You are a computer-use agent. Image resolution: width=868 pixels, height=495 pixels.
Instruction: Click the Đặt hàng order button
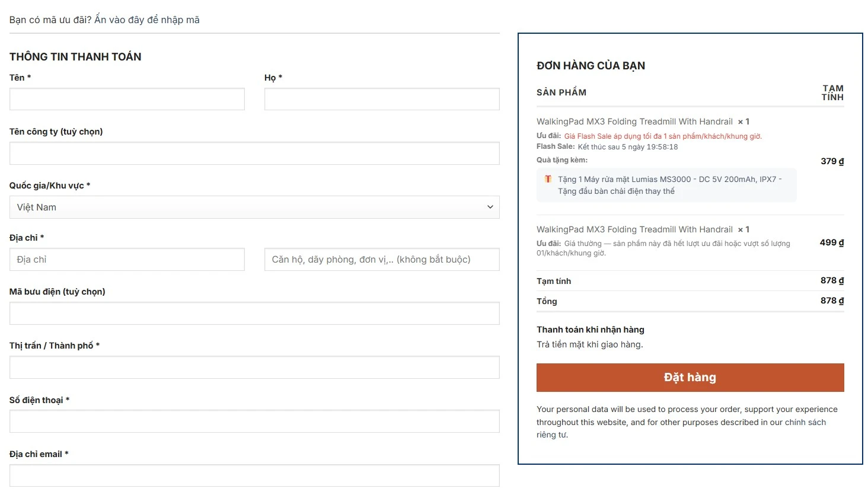coord(690,378)
